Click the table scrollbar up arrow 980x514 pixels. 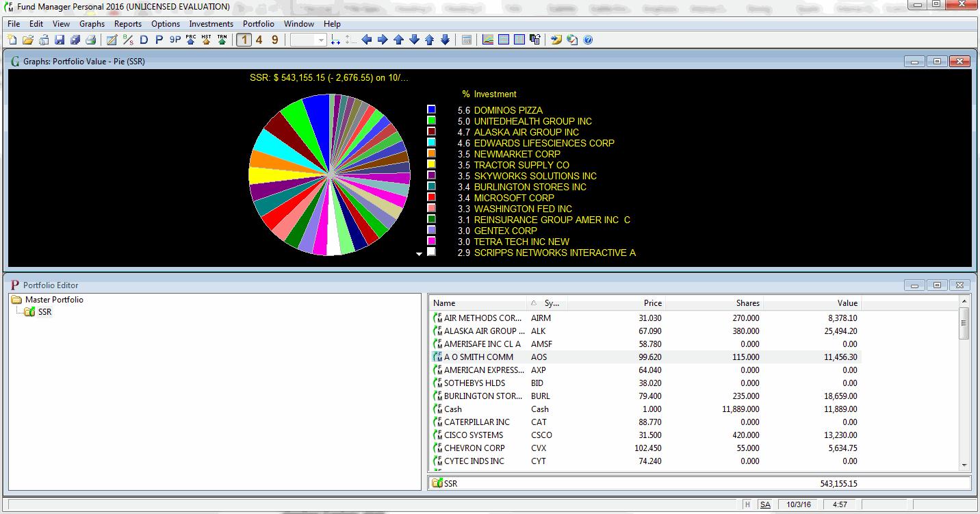point(964,302)
